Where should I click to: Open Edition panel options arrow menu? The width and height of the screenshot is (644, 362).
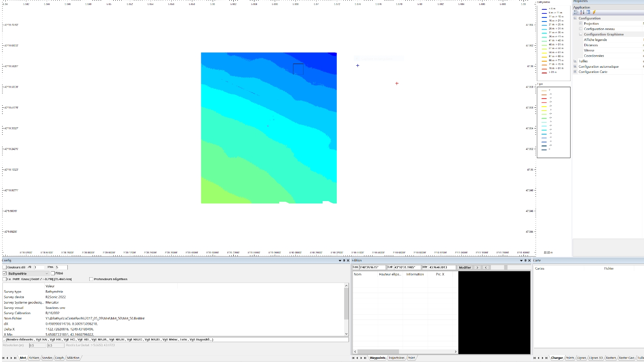click(521, 261)
